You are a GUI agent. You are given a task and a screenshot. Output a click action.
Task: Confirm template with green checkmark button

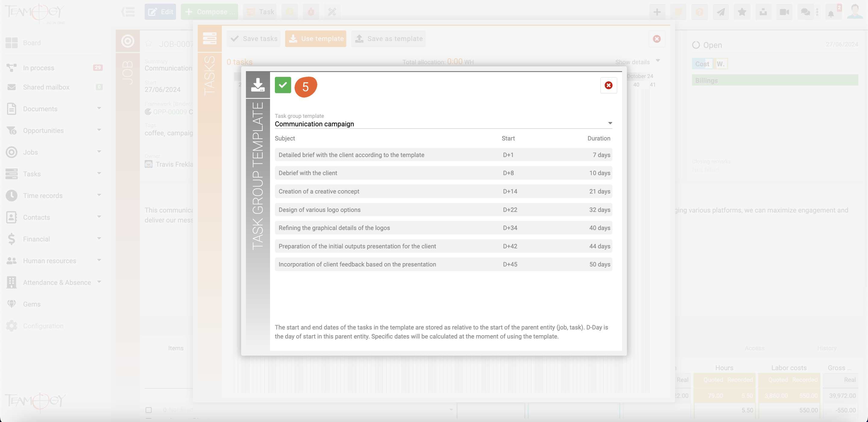283,85
